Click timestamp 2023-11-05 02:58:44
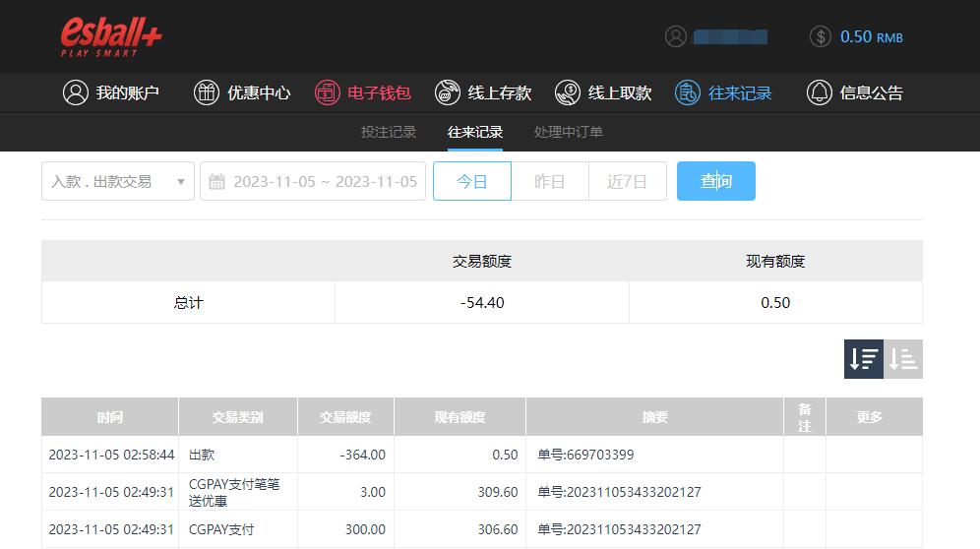 (111, 455)
